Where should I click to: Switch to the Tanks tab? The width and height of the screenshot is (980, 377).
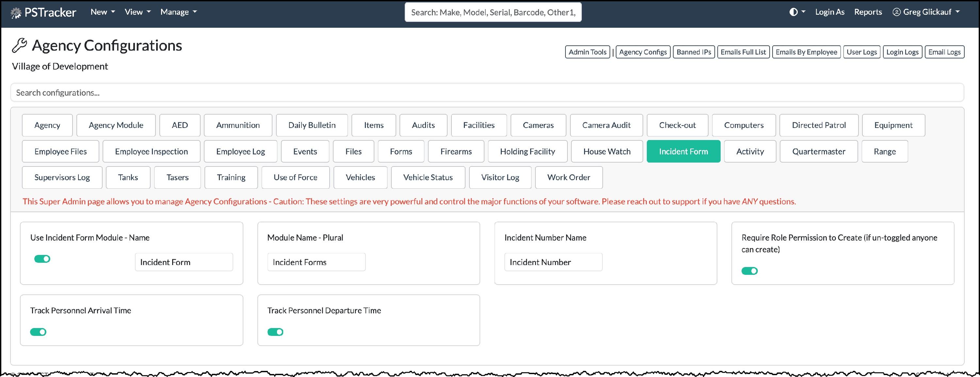pos(128,178)
